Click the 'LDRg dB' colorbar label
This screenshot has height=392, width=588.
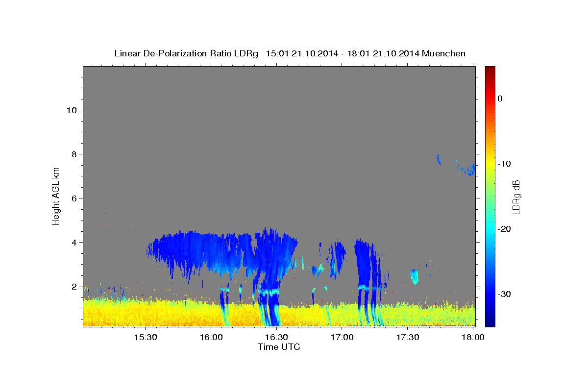point(516,196)
